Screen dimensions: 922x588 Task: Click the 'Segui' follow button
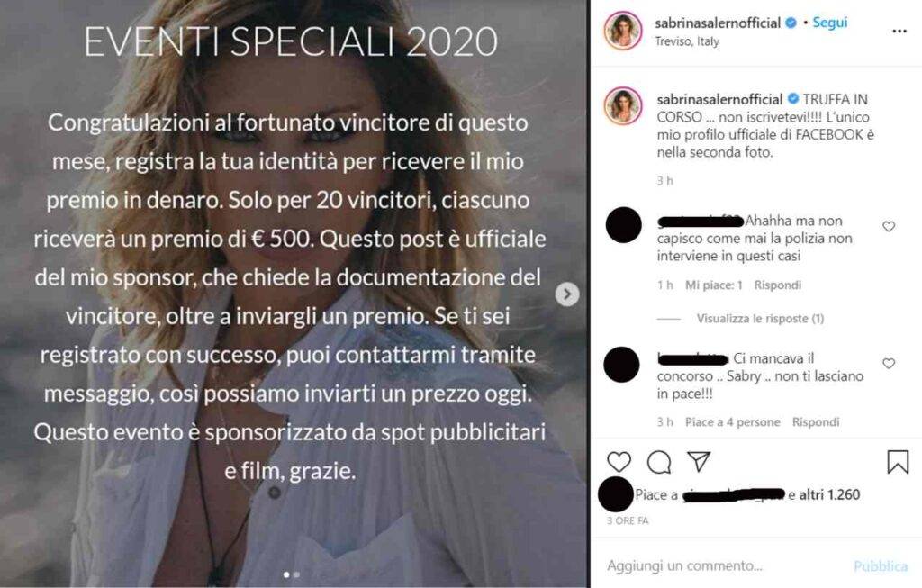829,23
